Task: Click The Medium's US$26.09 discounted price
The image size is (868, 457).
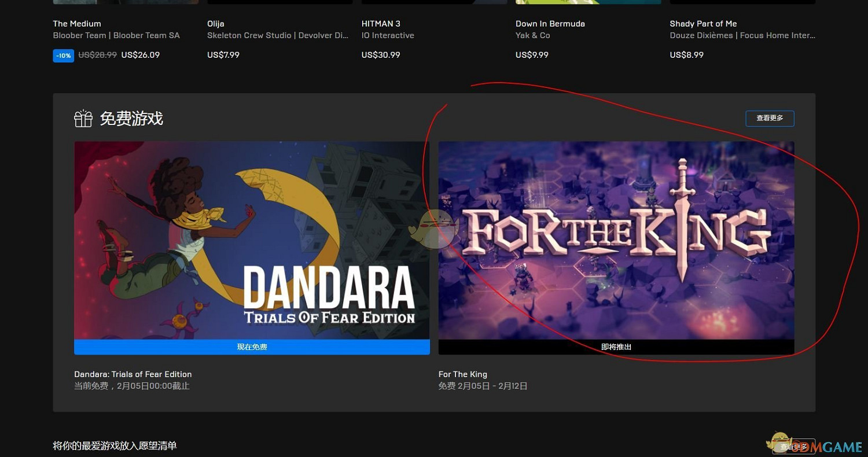Action: (140, 55)
